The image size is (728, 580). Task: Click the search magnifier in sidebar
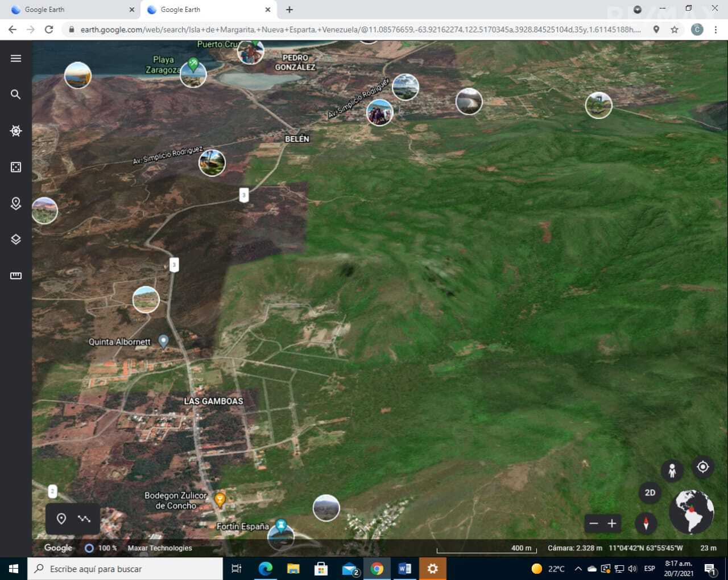point(16,94)
